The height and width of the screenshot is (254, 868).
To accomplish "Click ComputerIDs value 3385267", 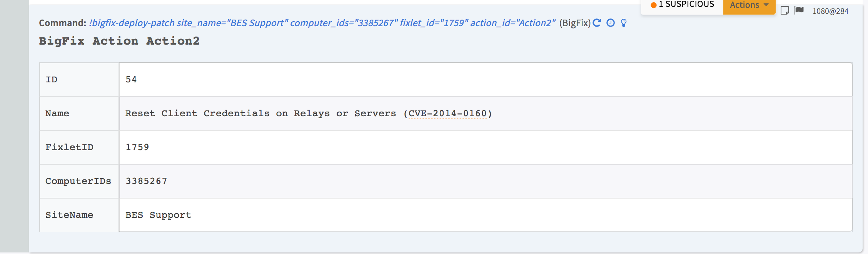I will point(146,181).
